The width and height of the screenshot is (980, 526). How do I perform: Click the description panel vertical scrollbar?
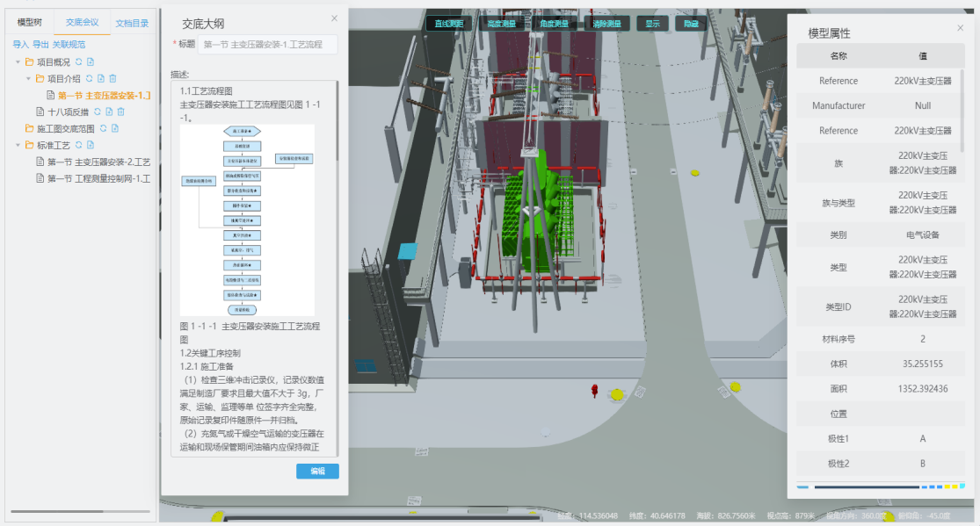click(x=338, y=122)
